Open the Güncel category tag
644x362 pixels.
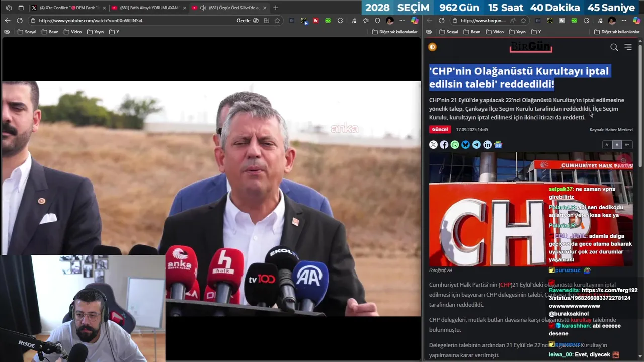440,129
